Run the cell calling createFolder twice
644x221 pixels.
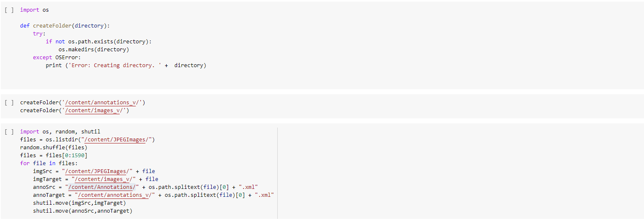[x=9, y=103]
